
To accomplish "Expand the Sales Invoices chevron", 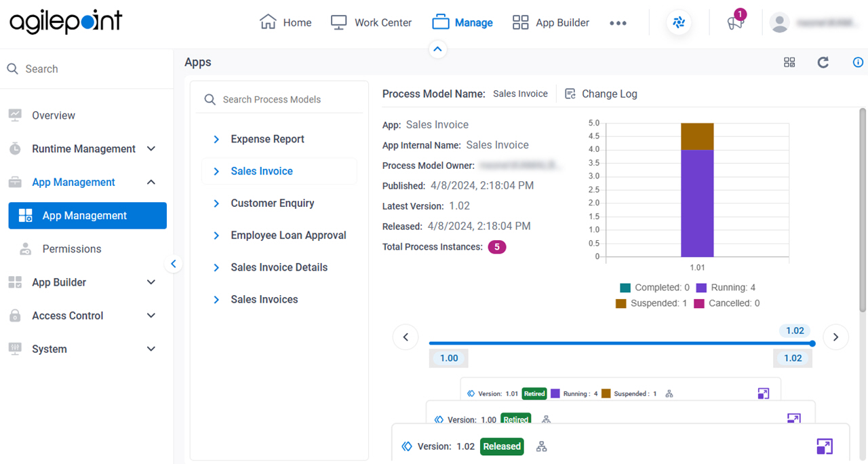I will click(216, 299).
